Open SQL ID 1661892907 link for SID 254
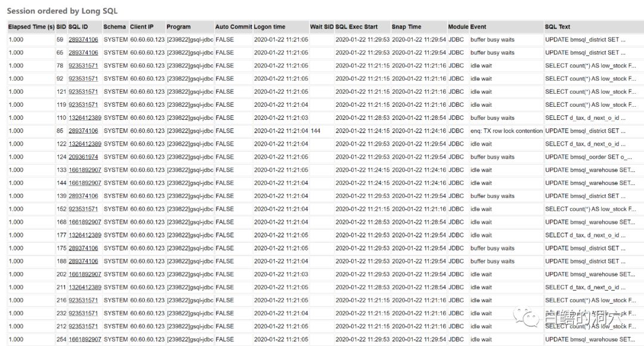Screen dimensions: 644x346 (x=85, y=340)
